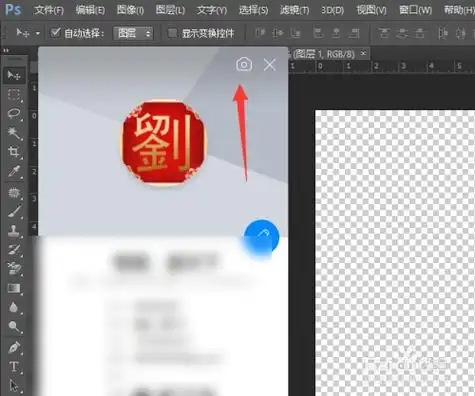Viewport: 475px width, 396px height.
Task: Click the camera icon in the profile popup
Action: tap(244, 64)
